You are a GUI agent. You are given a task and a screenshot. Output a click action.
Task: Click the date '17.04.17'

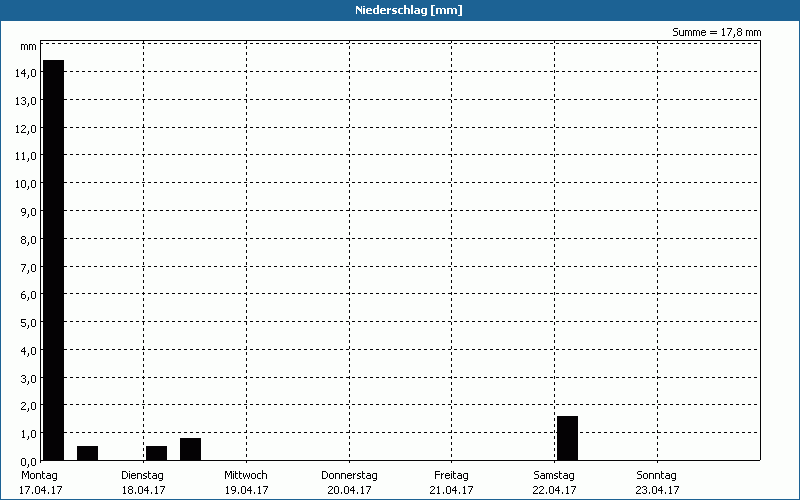40,490
